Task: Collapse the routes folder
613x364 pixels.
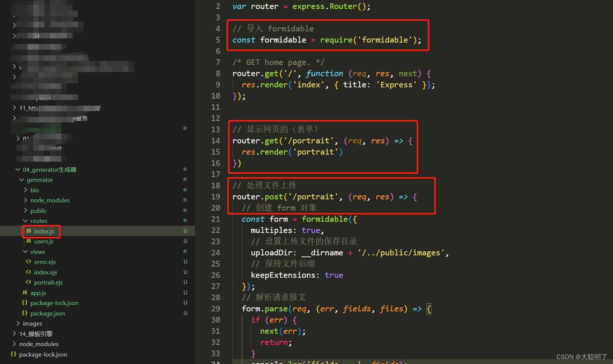Action: point(25,221)
